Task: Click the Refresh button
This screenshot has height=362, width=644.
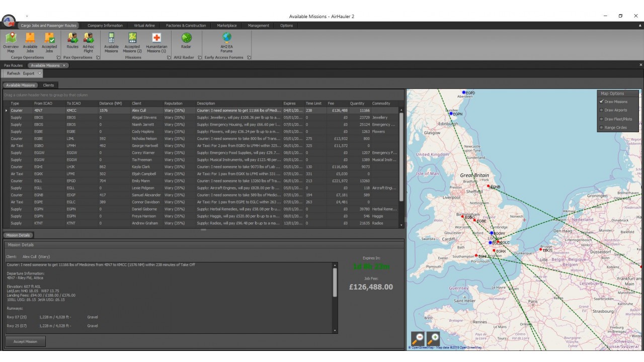Action: [13, 73]
